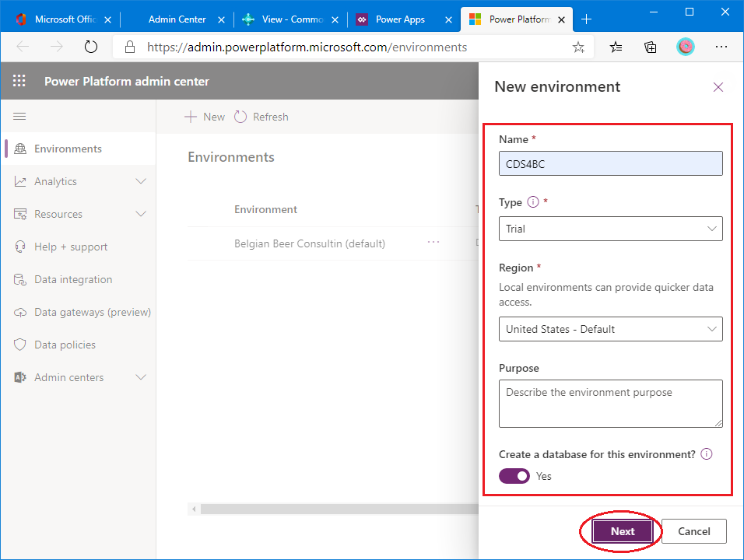Open the browser Settings and more menu
744x560 pixels.
[721, 47]
